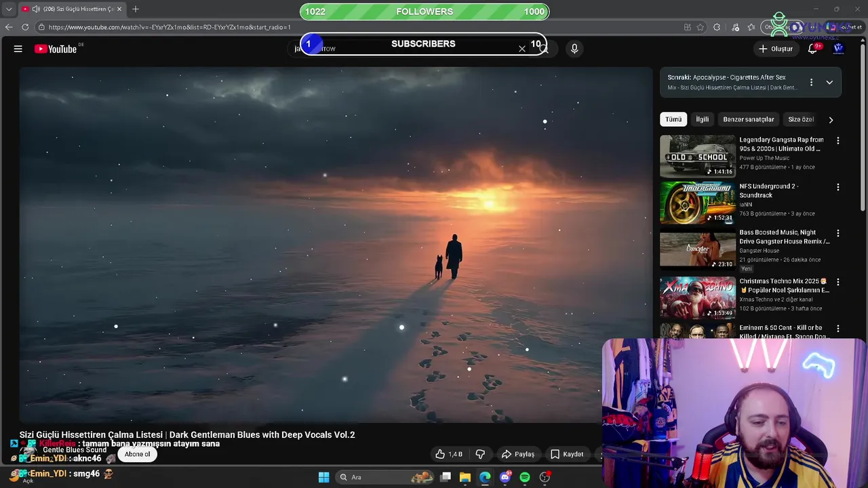
Task: Open the iaNN channel name
Action: (746, 205)
